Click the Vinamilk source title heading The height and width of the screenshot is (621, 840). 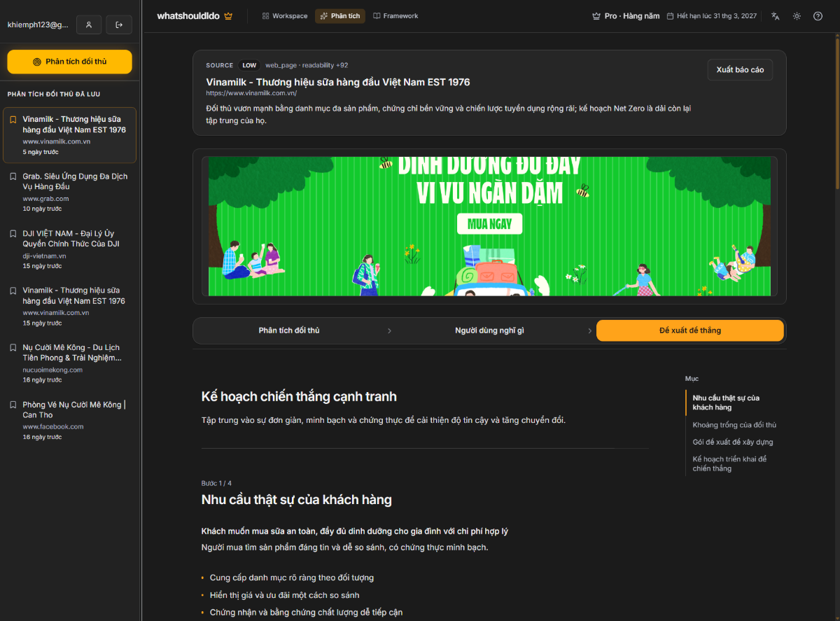point(338,82)
